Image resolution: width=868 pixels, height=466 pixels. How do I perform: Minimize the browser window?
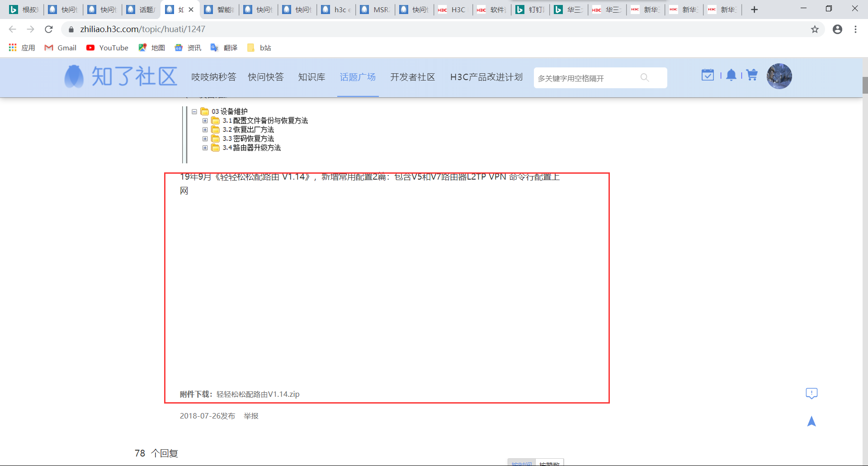click(x=803, y=9)
